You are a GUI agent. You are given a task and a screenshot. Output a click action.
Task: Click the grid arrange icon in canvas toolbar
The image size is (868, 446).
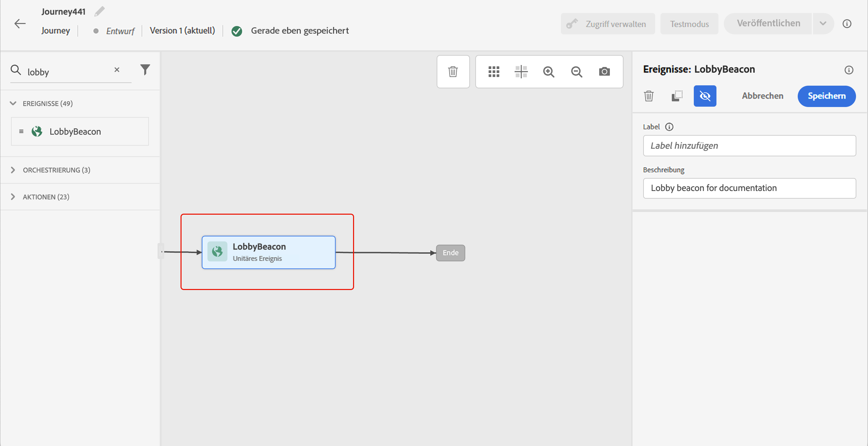494,71
